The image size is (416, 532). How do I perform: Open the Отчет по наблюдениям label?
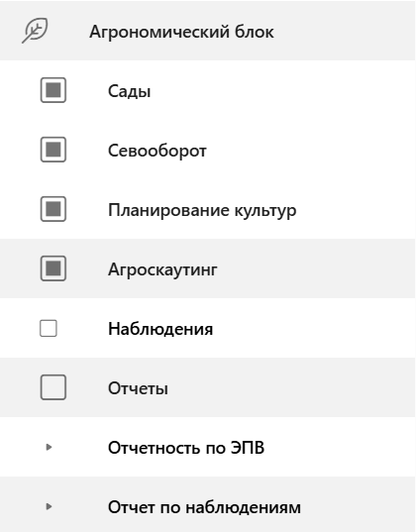204,507
